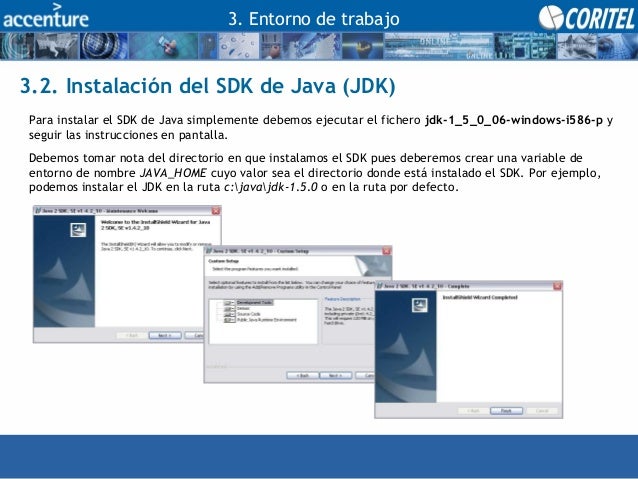The height and width of the screenshot is (479, 638).
Task: Close the Maintenance Welcome installer window
Action: point(216,210)
